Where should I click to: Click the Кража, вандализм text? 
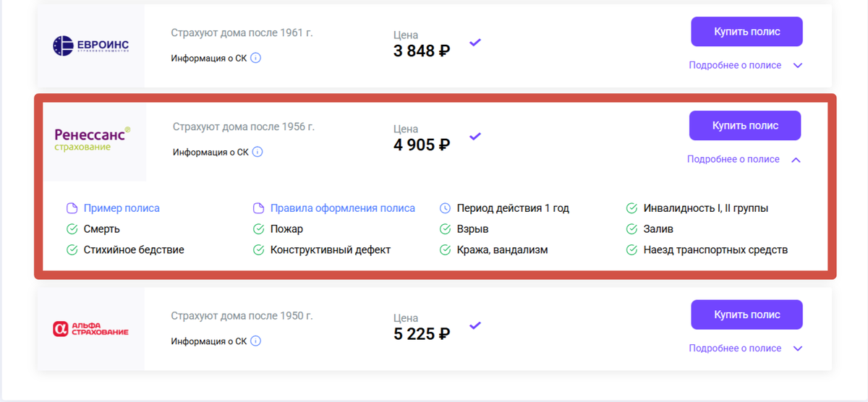(503, 250)
